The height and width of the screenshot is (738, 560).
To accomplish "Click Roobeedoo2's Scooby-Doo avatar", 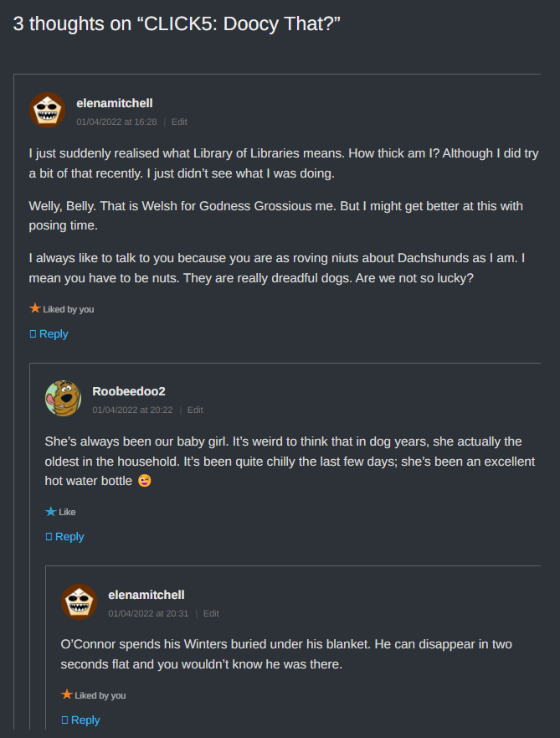I will coord(63,398).
